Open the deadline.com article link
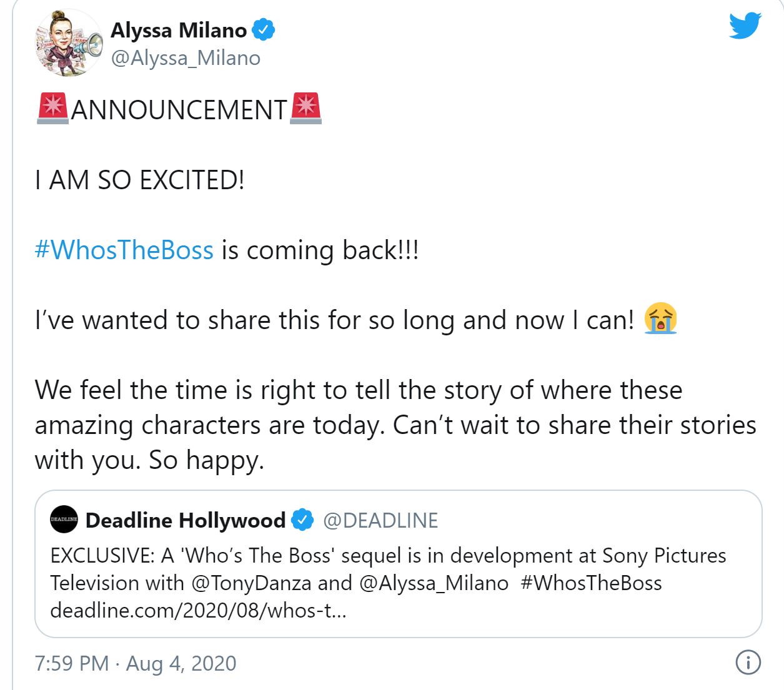This screenshot has height=690, width=784. (198, 610)
